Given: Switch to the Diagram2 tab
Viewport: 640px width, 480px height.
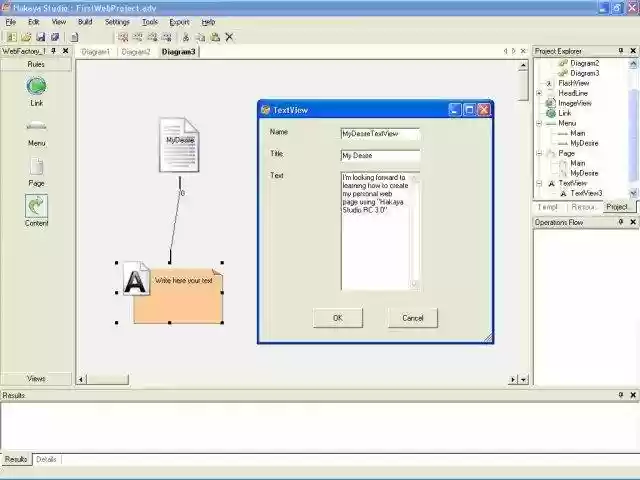Looking at the screenshot, I should coord(136,52).
